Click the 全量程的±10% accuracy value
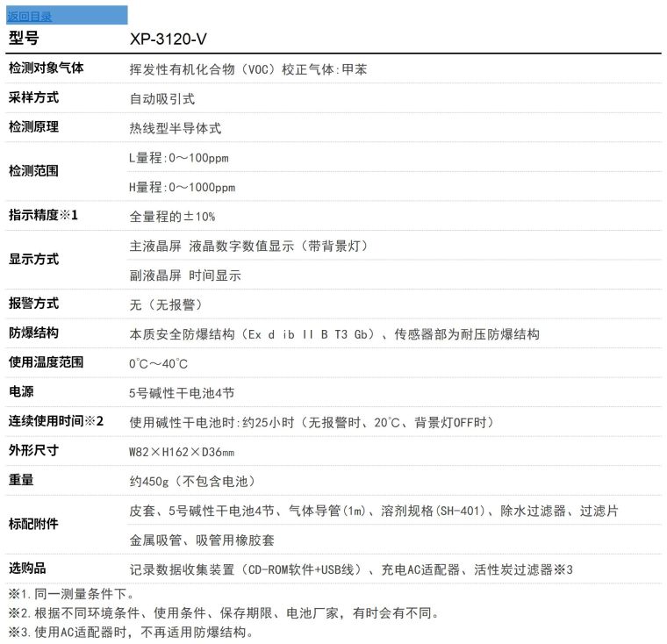The width and height of the screenshot is (667, 644). 172,216
